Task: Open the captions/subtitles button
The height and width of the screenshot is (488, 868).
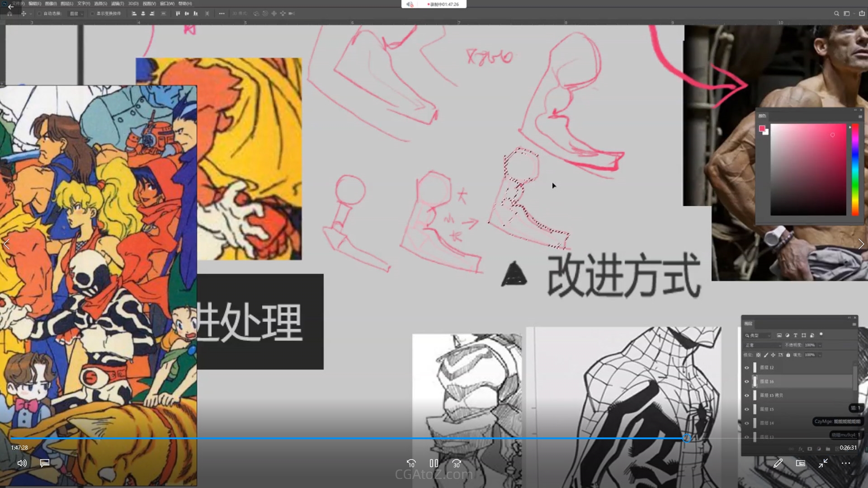Action: (x=44, y=463)
